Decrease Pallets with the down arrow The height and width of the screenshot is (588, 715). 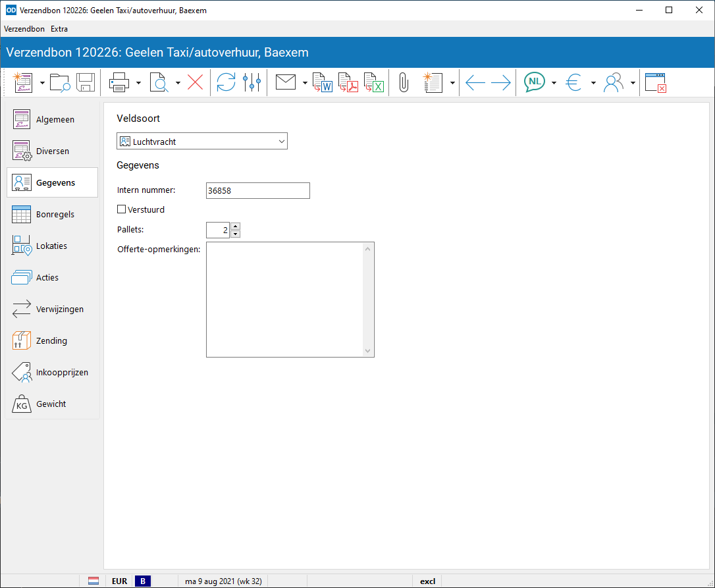tap(235, 234)
